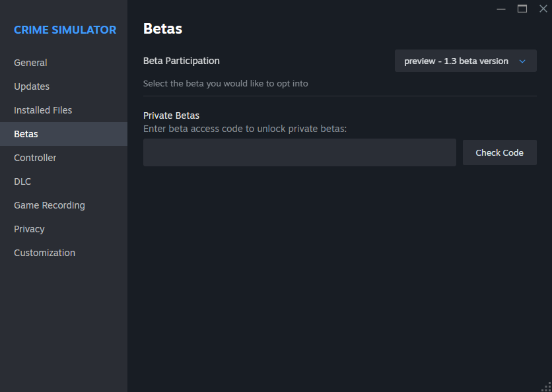Screen dimensions: 552x392
Task: Open the Beta Participation dropdown
Action: coord(465,61)
